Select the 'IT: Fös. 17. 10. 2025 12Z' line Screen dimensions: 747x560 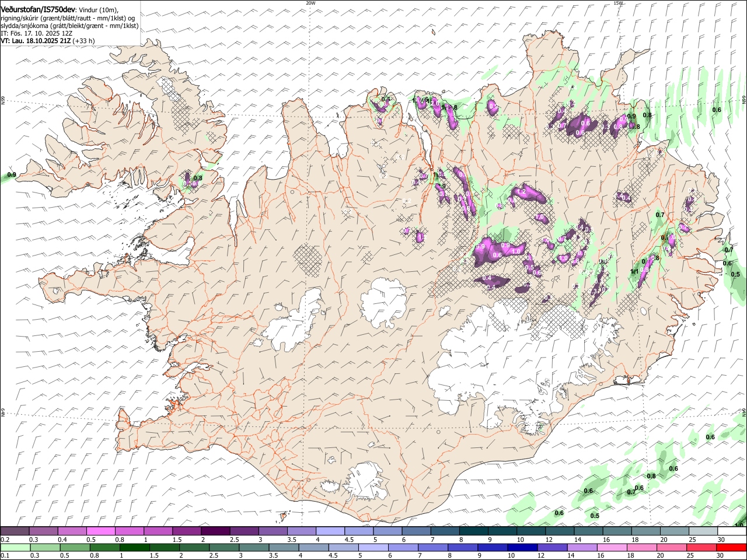[37, 33]
